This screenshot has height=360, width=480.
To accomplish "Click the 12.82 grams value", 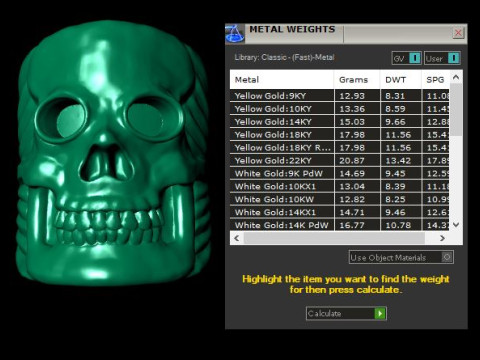I will coord(352,200).
